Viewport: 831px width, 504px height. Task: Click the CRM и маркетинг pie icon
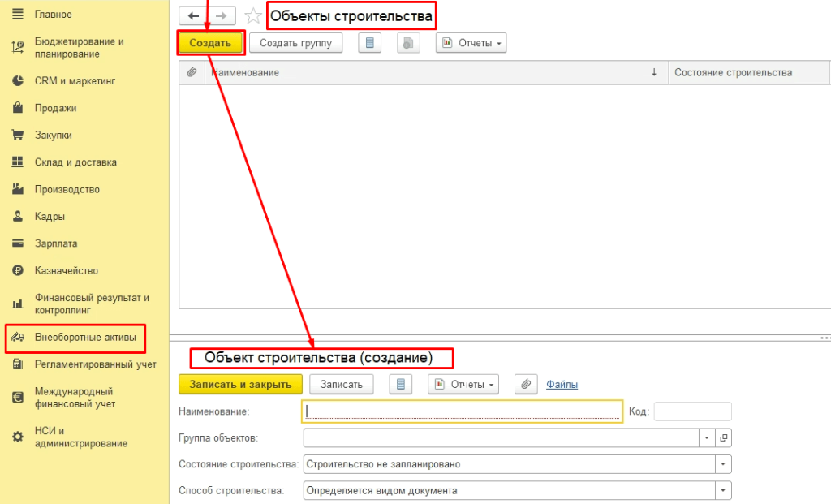[18, 80]
